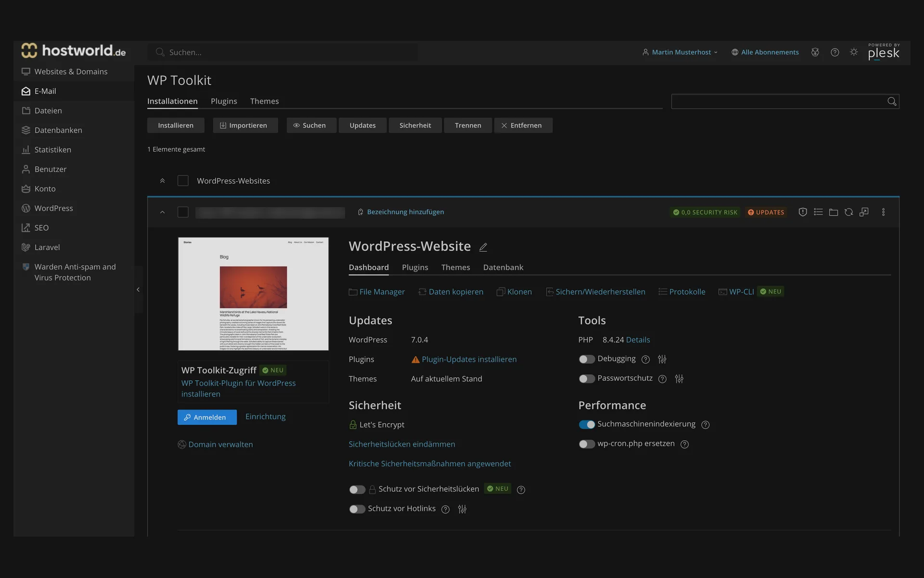Open the security shield icon in the site row

tap(803, 212)
